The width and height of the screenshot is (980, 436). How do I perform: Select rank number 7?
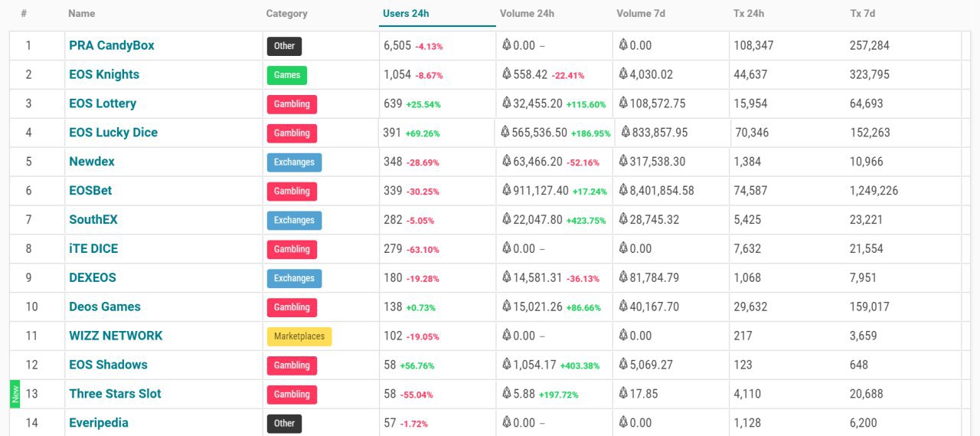[x=29, y=220]
